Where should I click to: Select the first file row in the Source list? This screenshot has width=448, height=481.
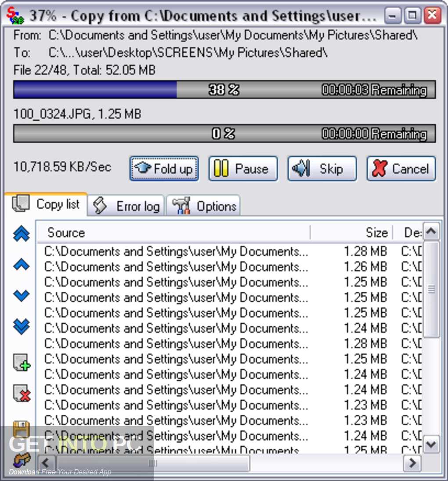coord(176,251)
